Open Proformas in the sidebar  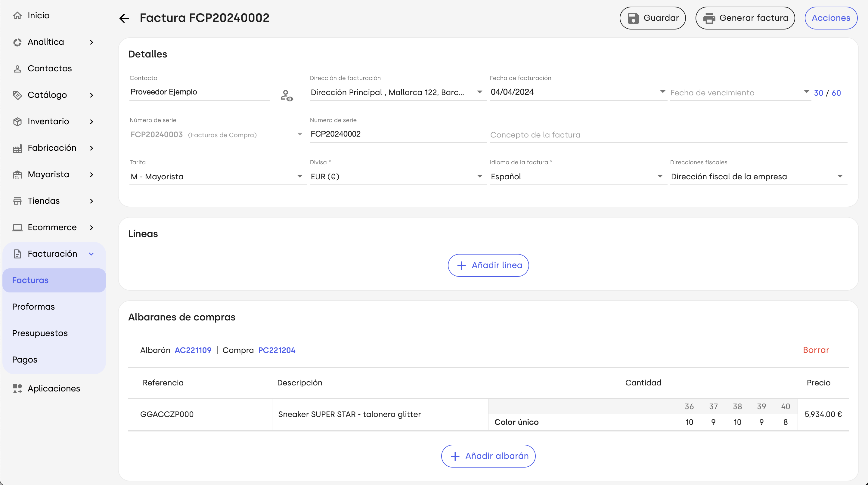[54, 307]
